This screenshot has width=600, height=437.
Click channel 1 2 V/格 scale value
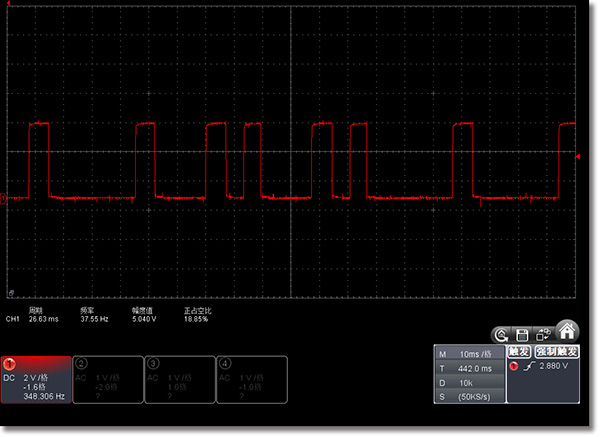pyautogui.click(x=36, y=379)
